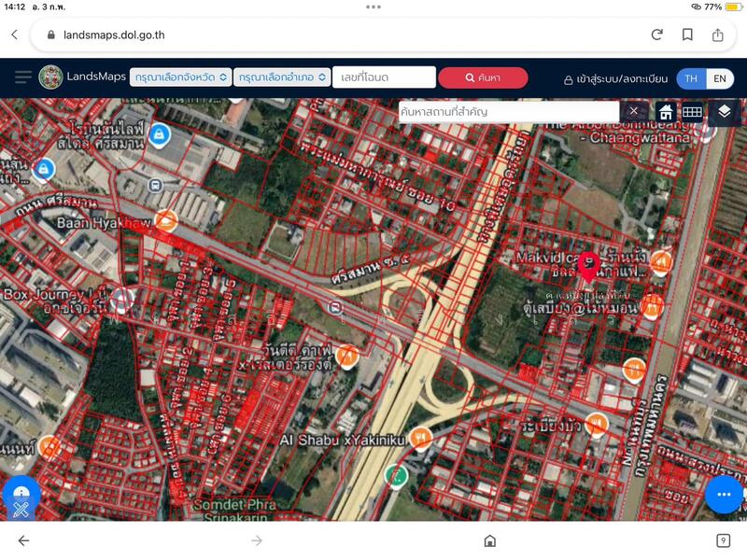This screenshot has width=747, height=560.
Task: Click the map layers stack icon
Action: click(x=725, y=111)
